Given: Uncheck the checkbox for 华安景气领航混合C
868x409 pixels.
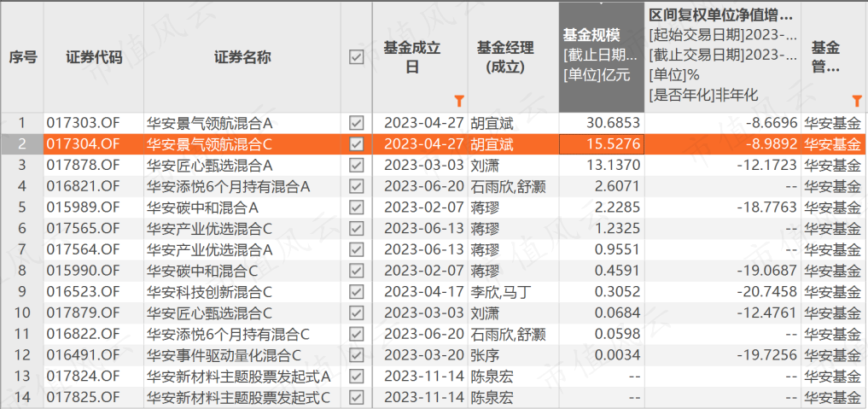Looking at the screenshot, I should [357, 144].
